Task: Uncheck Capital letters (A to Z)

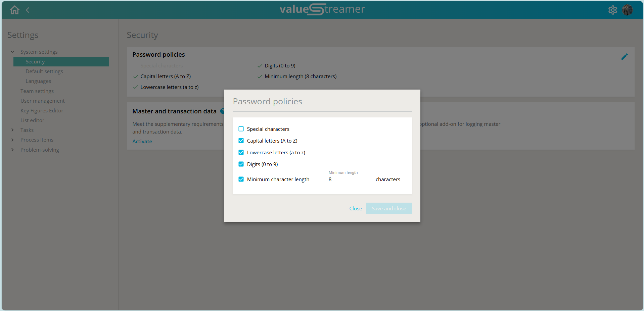Action: 241,141
